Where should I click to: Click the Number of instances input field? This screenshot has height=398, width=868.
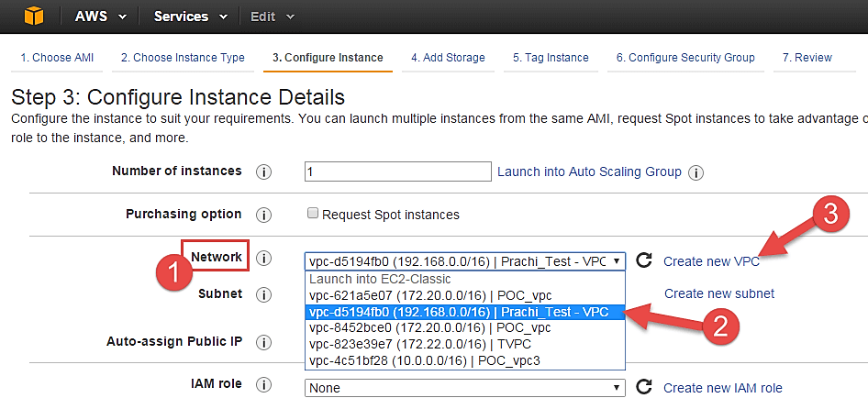(398, 171)
